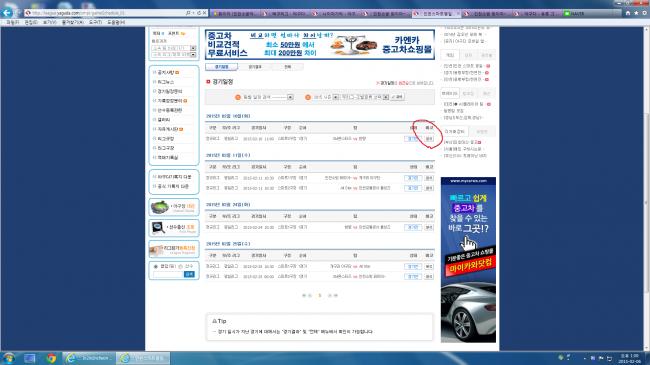Open the stadium icon banner in left sidebar

point(174,207)
